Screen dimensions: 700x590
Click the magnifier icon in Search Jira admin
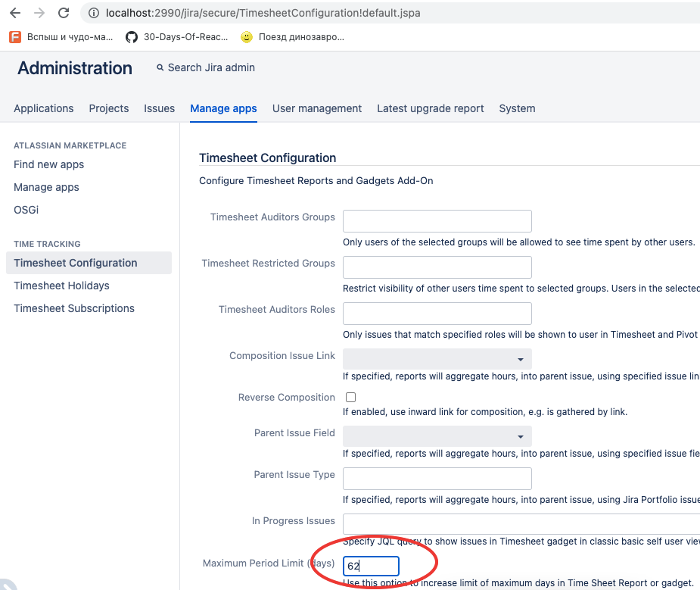[160, 67]
